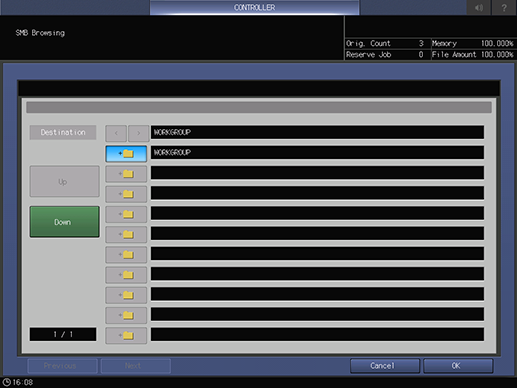
Task: Select the last folder icon in list
Action: click(126, 336)
